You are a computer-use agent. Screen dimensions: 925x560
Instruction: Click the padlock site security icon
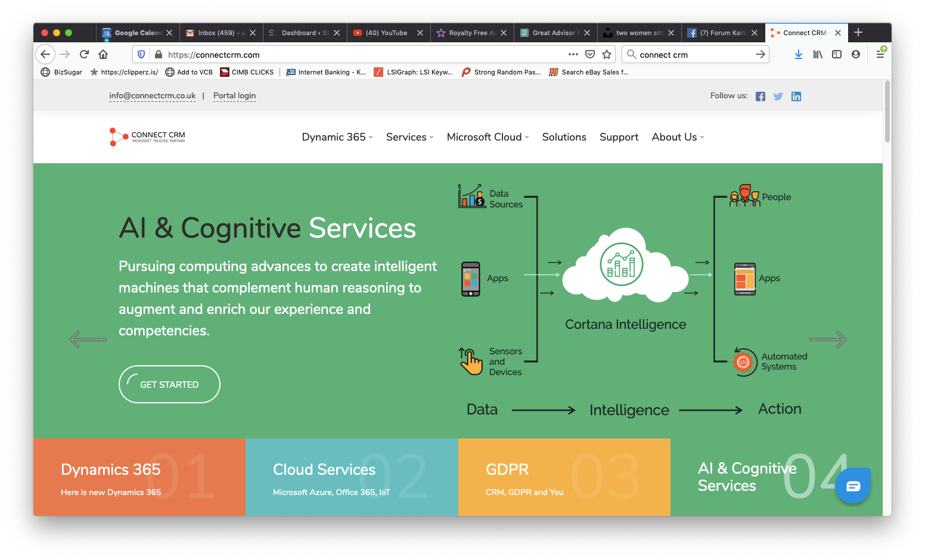[158, 54]
